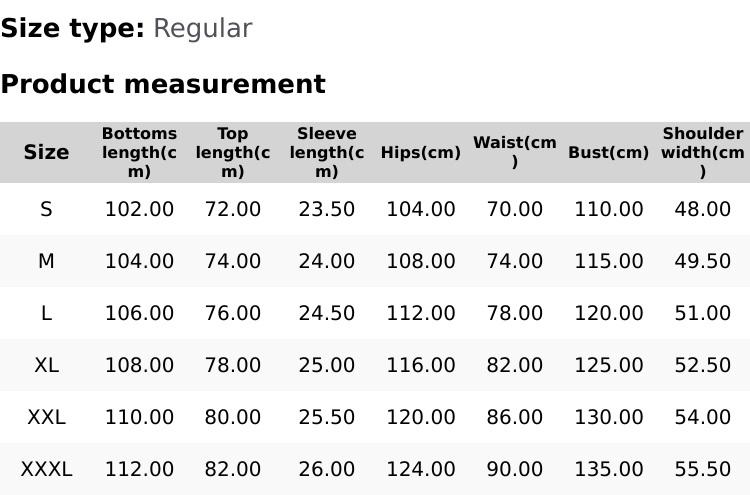Select the S size row label
Viewport: 750px width, 495px height.
tap(46, 209)
